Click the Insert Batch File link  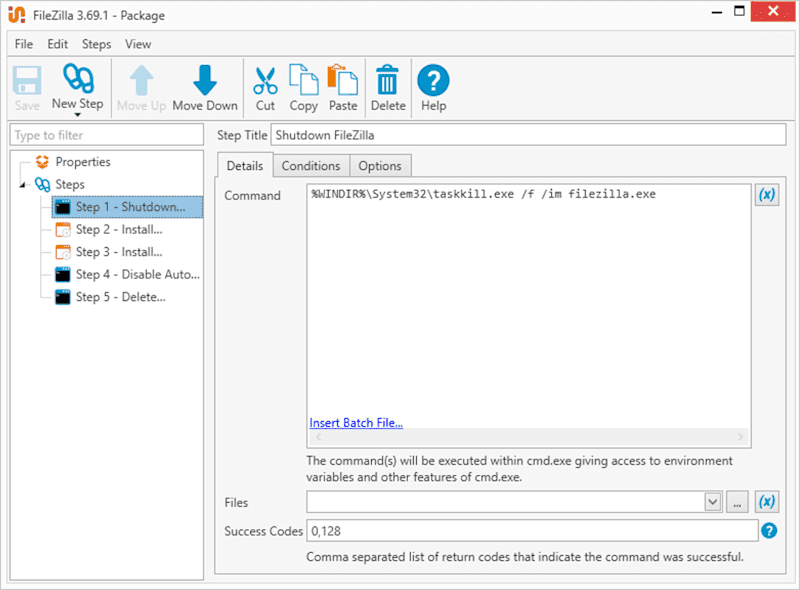point(356,423)
